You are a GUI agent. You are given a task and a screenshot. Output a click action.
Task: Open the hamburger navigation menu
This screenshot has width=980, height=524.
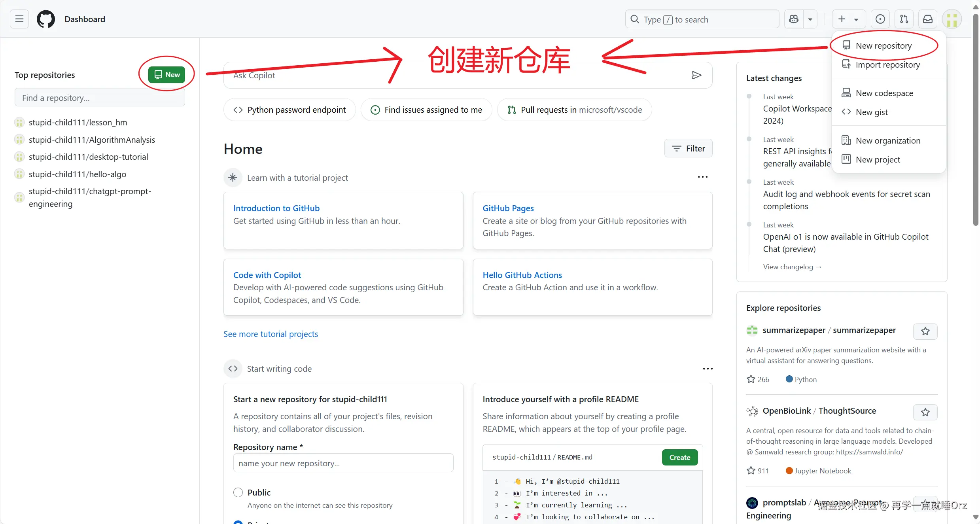click(x=19, y=19)
